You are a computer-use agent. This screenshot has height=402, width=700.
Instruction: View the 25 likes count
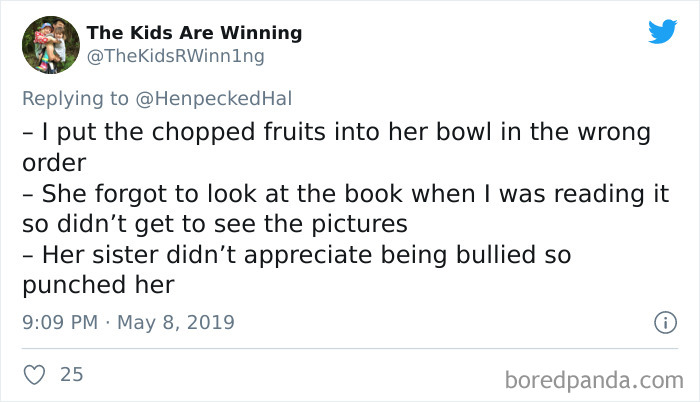pos(71,375)
